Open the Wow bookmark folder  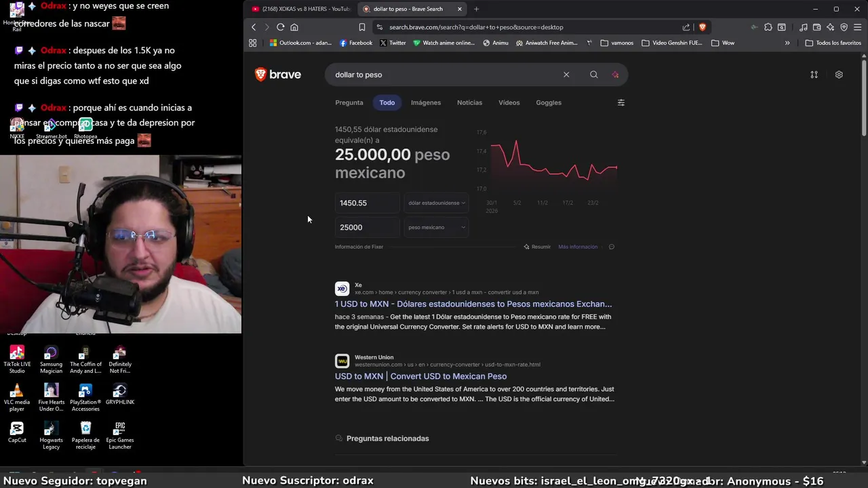[723, 43]
